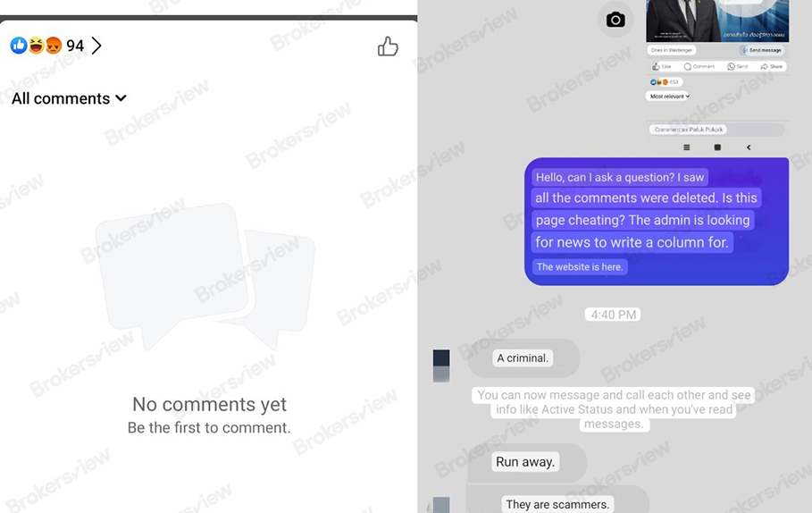Open the reactions chevron next to 94
Screen dimensions: 812x513
[x=96, y=46]
